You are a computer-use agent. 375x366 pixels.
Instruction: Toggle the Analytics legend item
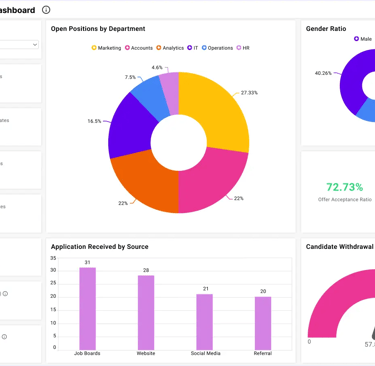click(x=170, y=48)
